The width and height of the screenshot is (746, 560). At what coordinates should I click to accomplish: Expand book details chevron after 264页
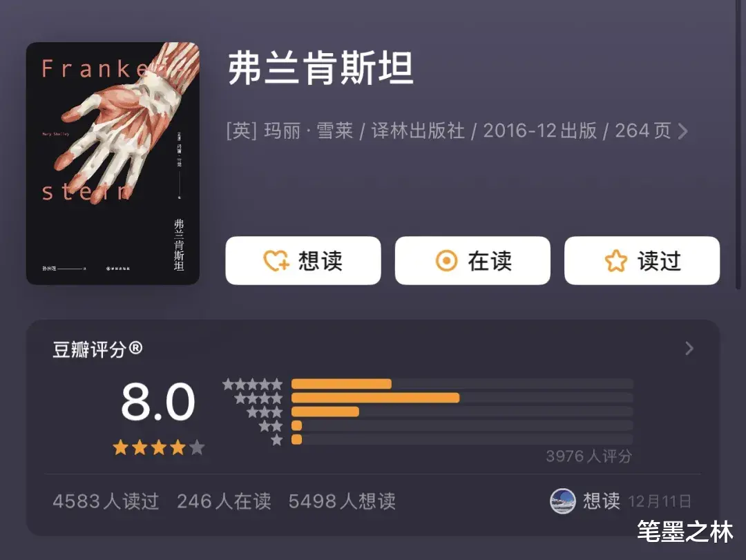682,131
